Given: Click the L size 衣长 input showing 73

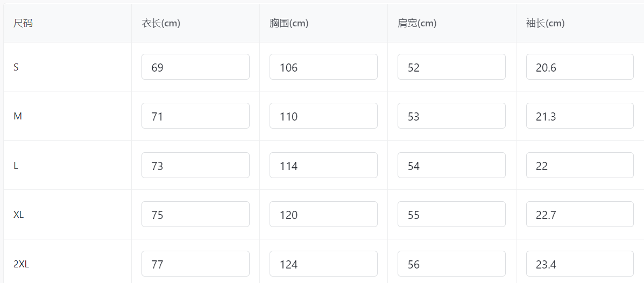Looking at the screenshot, I should coord(195,165).
